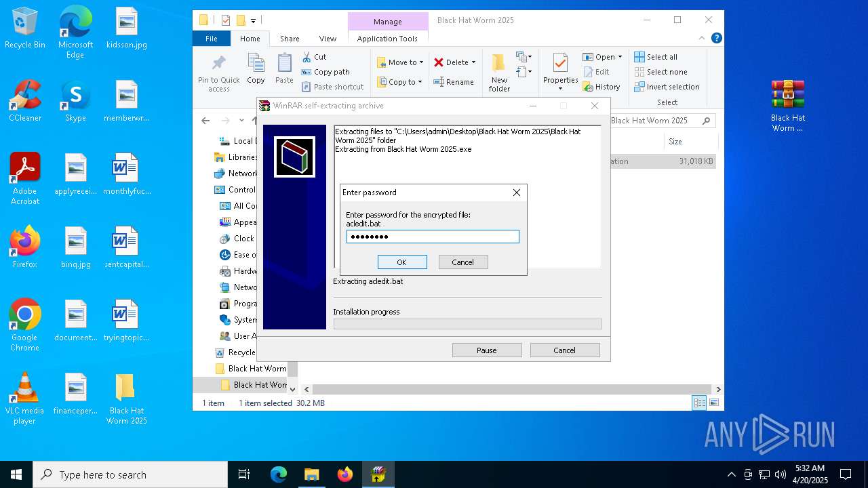Open Explorer Help question mark icon
The height and width of the screenshot is (488, 868).
pos(716,39)
